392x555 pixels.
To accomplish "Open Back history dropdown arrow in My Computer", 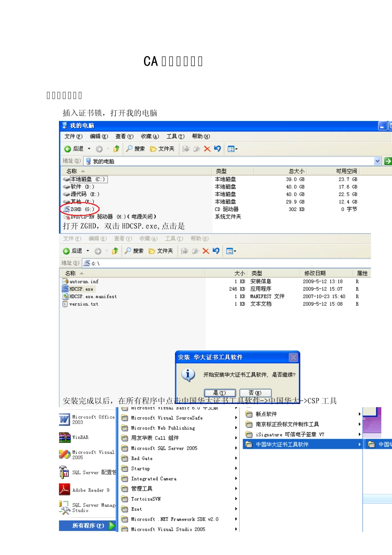I will point(89,149).
